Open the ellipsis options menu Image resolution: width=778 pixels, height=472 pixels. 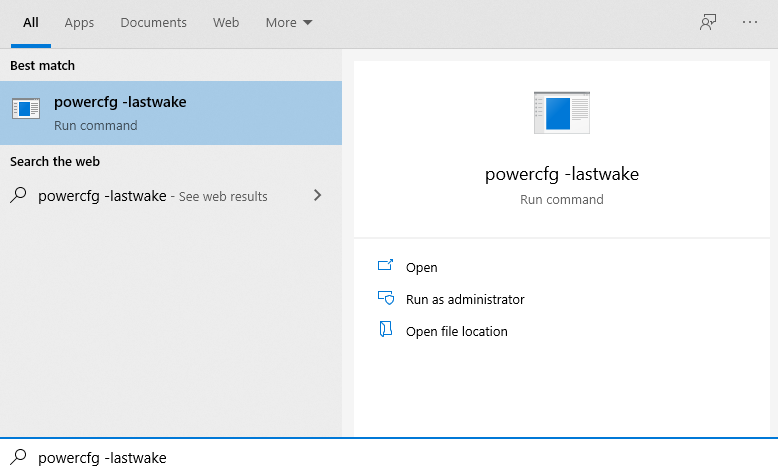click(x=750, y=22)
